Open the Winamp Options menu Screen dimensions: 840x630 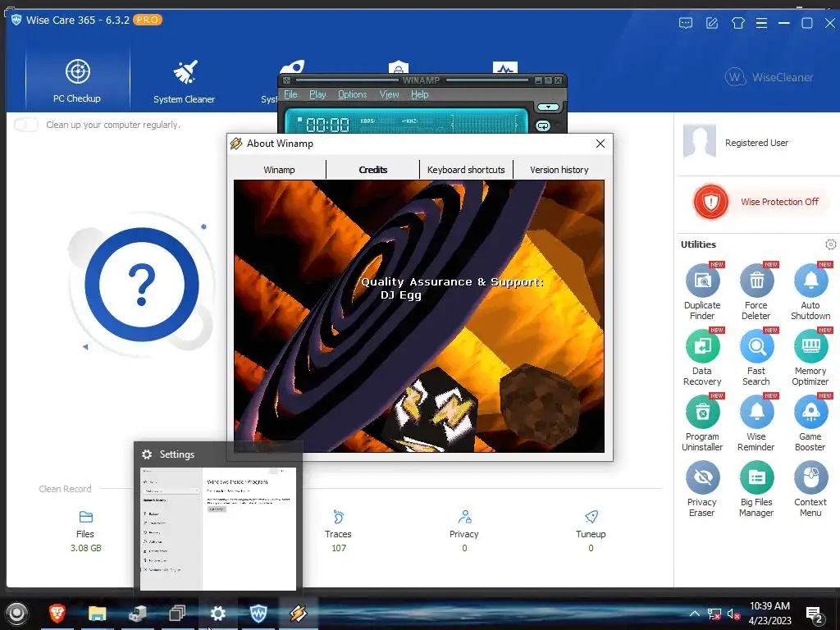click(x=353, y=94)
